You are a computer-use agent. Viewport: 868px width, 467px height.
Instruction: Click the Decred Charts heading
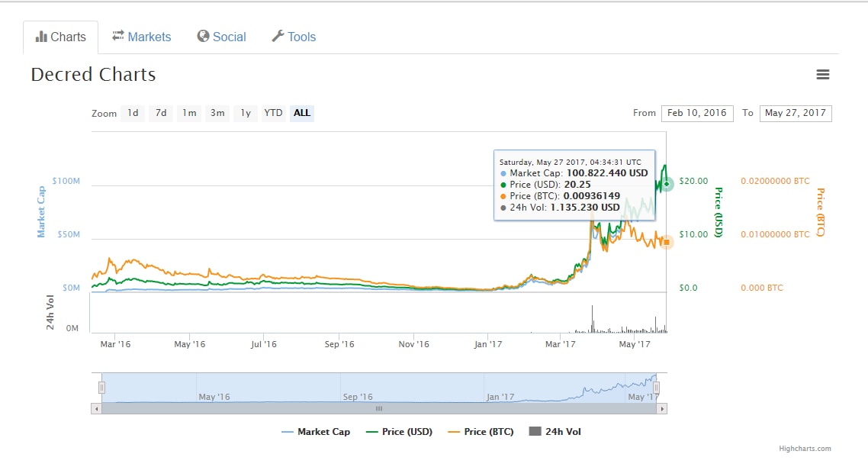(94, 74)
